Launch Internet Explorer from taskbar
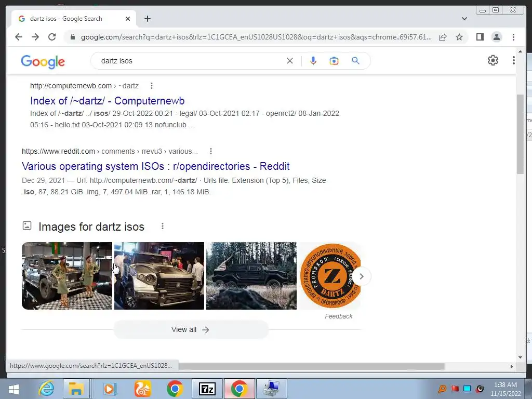 click(x=46, y=389)
